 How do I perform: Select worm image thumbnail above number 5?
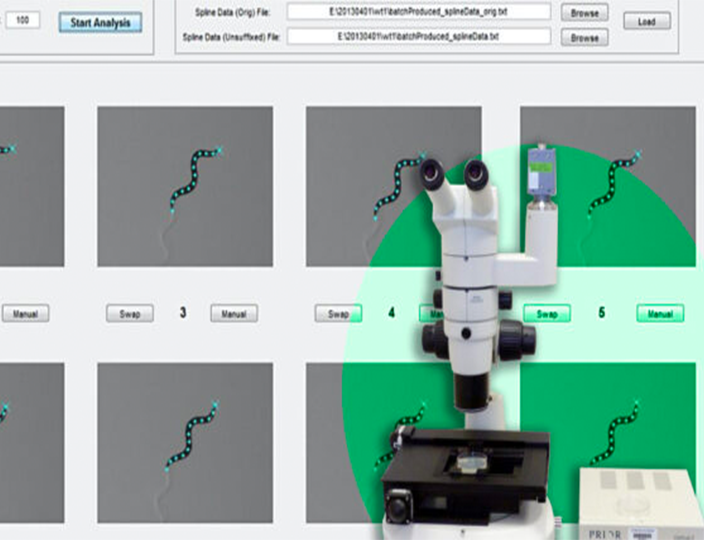coord(608,186)
